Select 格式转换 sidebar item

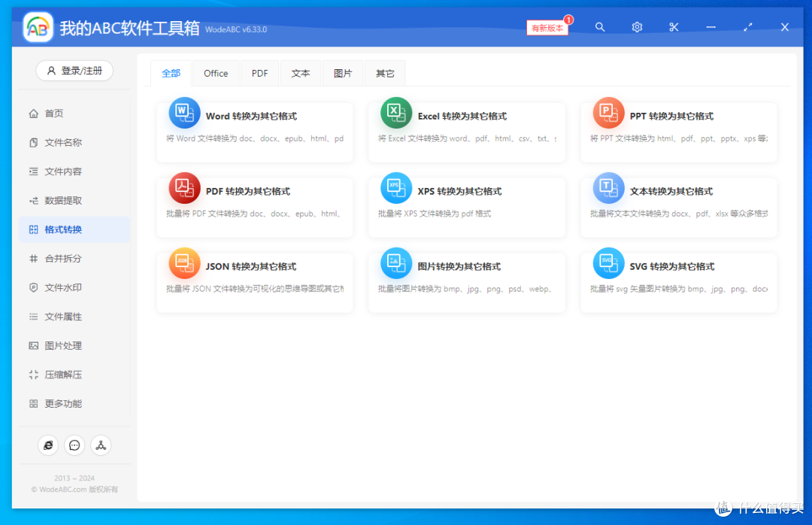(x=74, y=229)
